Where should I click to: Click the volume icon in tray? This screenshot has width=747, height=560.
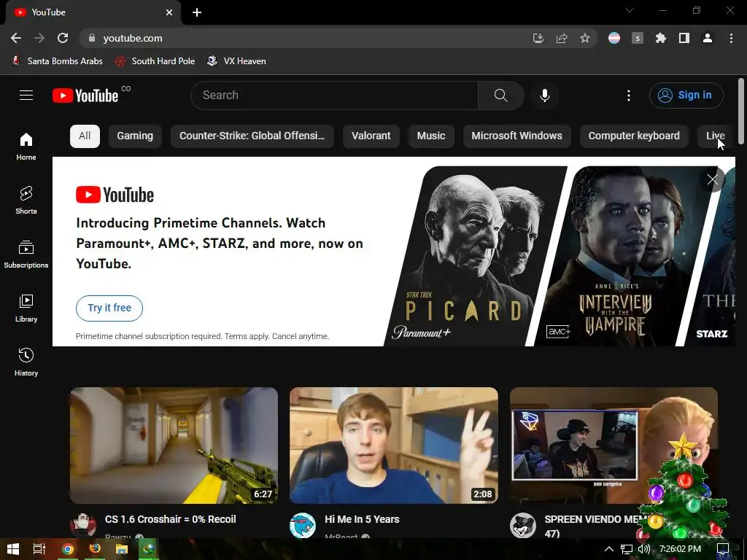(x=643, y=549)
